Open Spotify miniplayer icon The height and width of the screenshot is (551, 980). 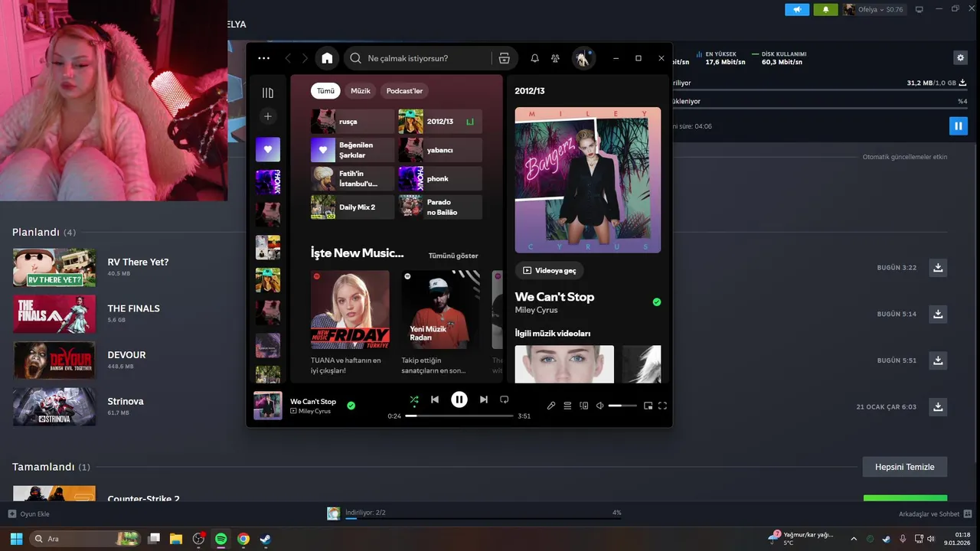(648, 406)
